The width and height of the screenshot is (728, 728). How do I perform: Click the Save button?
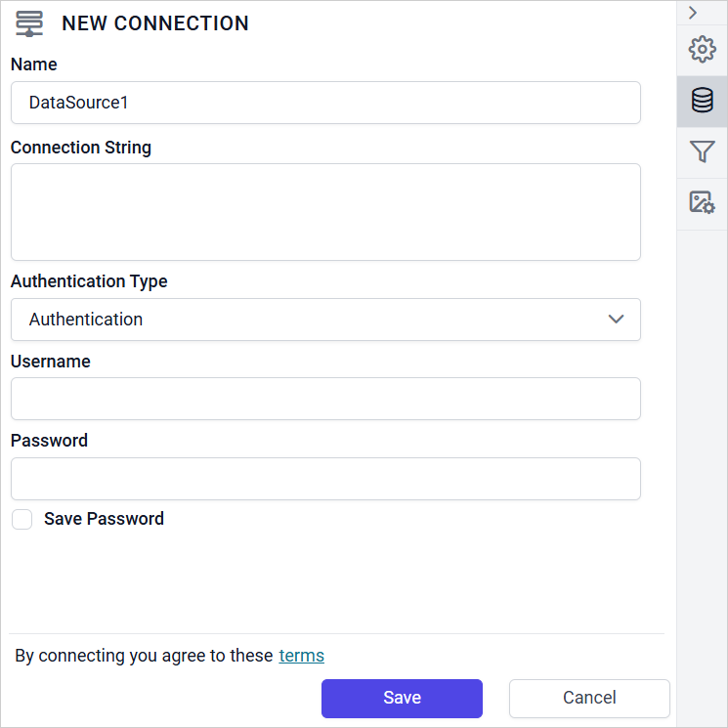pos(402,698)
